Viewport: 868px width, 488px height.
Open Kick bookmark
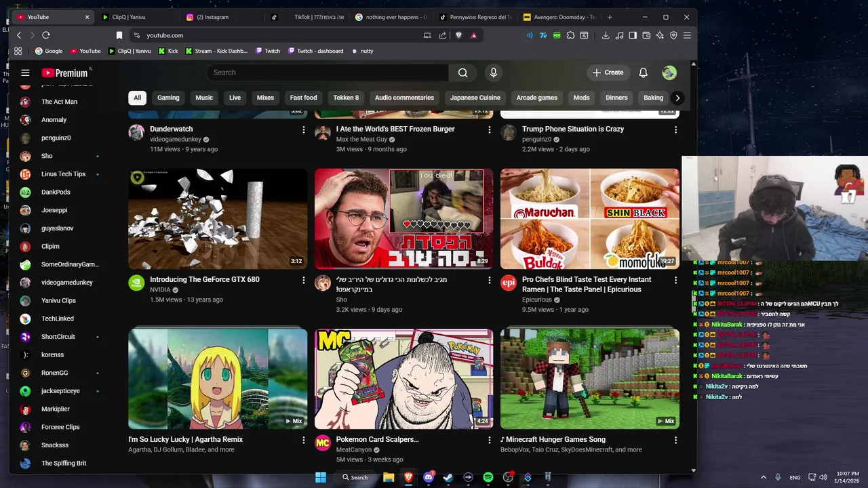(x=168, y=51)
